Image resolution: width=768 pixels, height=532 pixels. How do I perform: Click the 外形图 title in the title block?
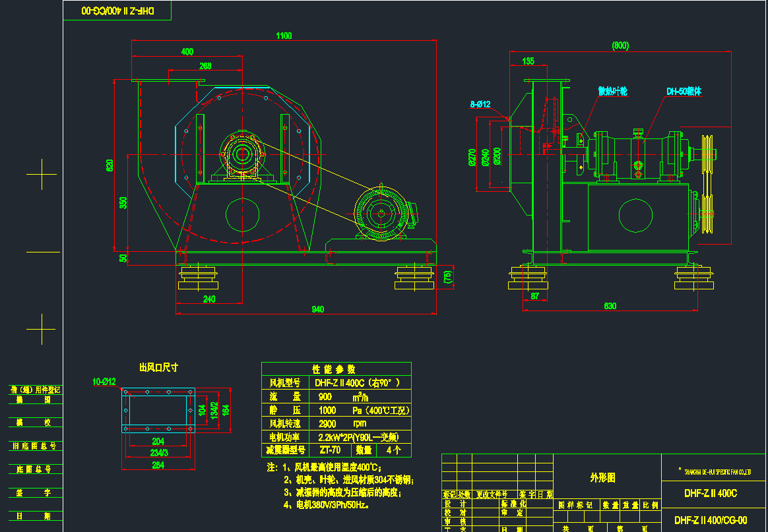(x=601, y=477)
